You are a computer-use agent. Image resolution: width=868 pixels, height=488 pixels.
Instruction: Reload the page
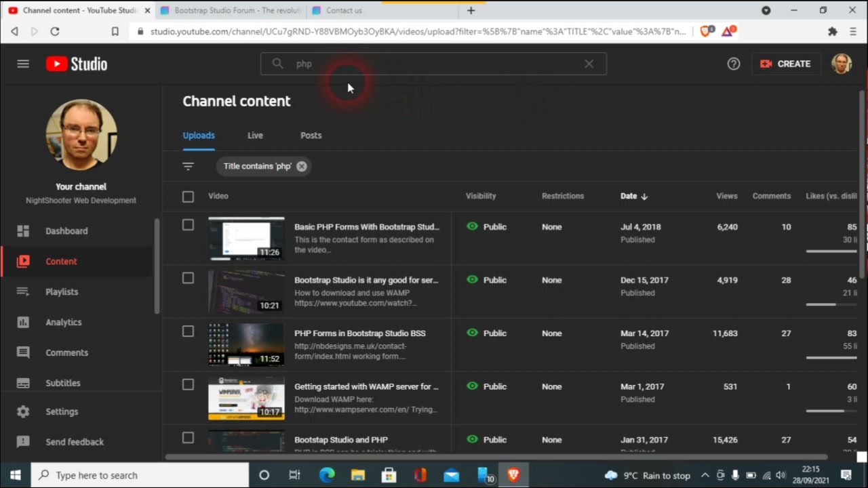click(x=55, y=31)
